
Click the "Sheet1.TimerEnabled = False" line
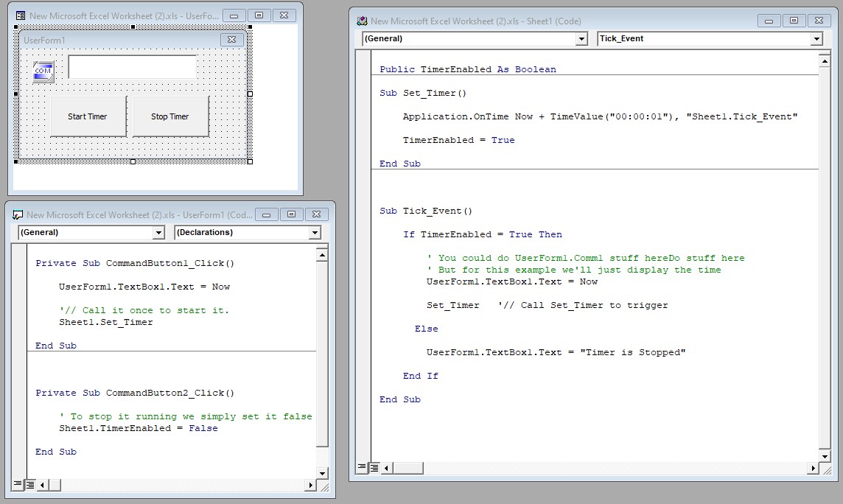click(139, 429)
